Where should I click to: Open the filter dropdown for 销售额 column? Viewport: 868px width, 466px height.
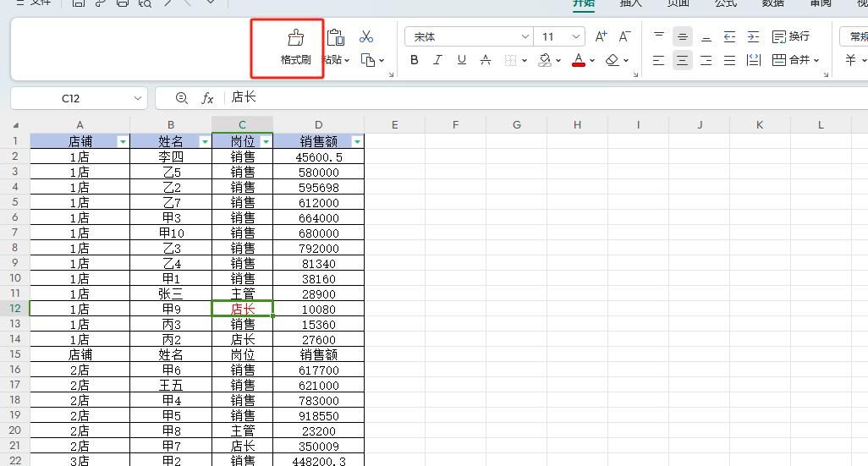pyautogui.click(x=357, y=142)
